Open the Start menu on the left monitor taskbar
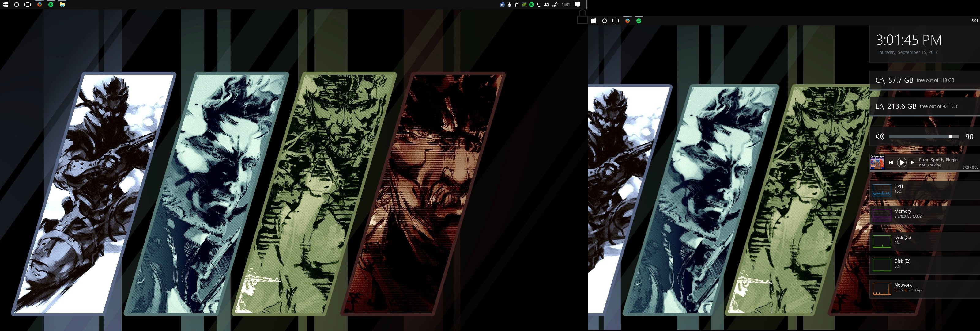 [x=5, y=5]
